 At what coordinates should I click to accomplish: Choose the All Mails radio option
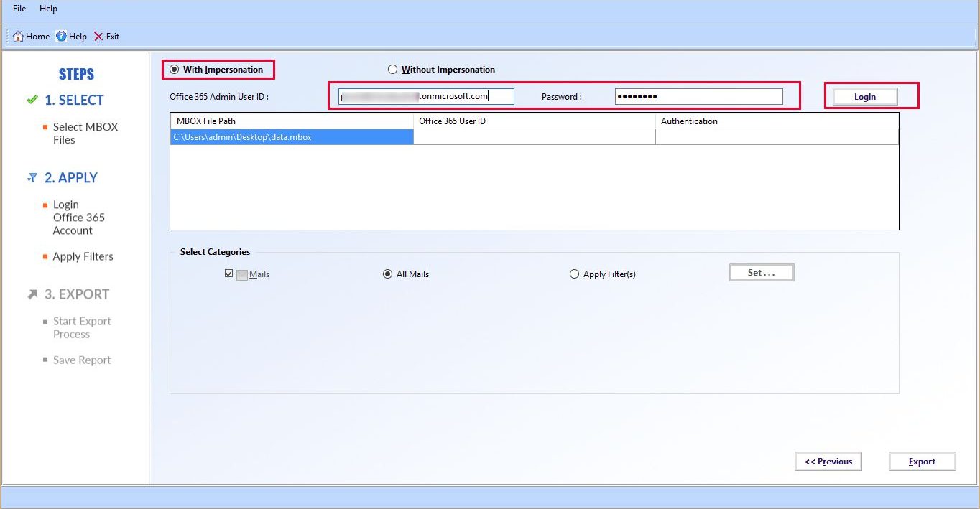[388, 274]
